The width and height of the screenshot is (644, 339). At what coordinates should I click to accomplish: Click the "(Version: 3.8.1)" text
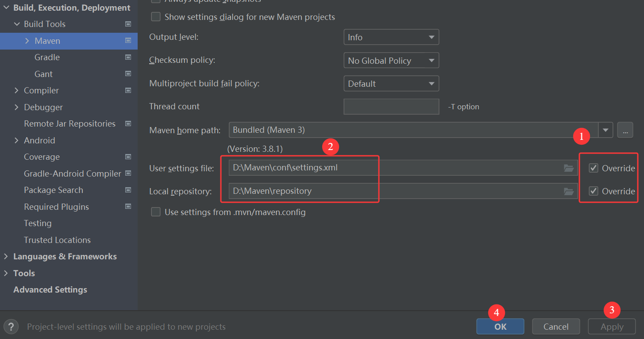click(x=255, y=149)
